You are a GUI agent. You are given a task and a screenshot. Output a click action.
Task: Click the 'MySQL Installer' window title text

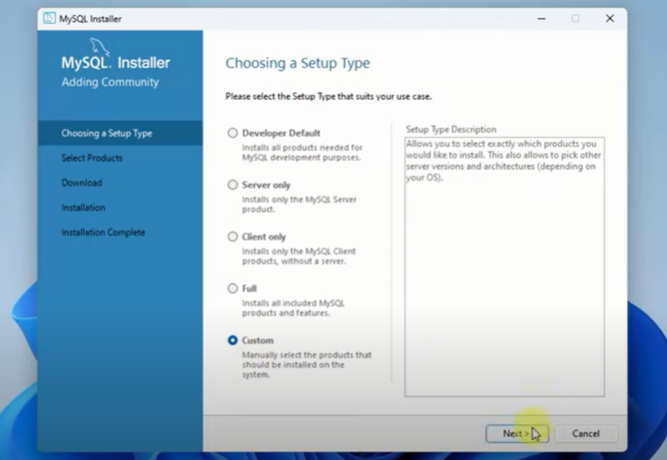[x=90, y=19]
